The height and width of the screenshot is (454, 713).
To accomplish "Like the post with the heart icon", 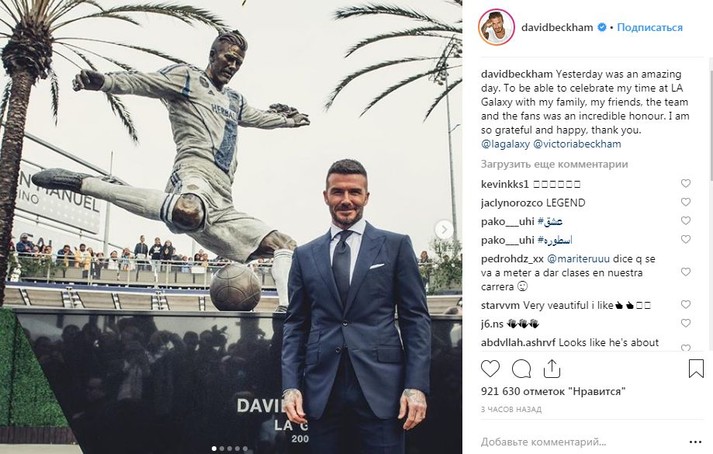I will (490, 368).
